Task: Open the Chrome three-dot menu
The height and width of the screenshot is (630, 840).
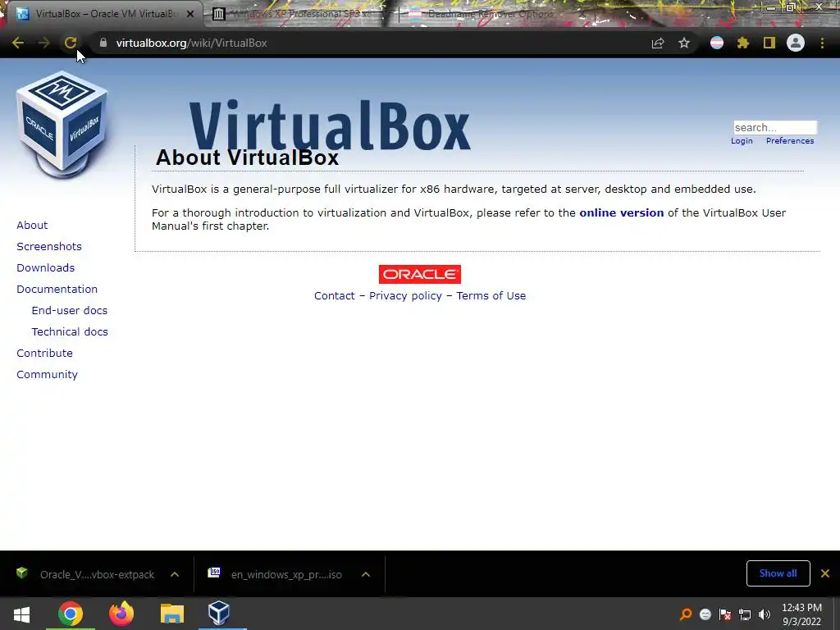Action: 822,43
